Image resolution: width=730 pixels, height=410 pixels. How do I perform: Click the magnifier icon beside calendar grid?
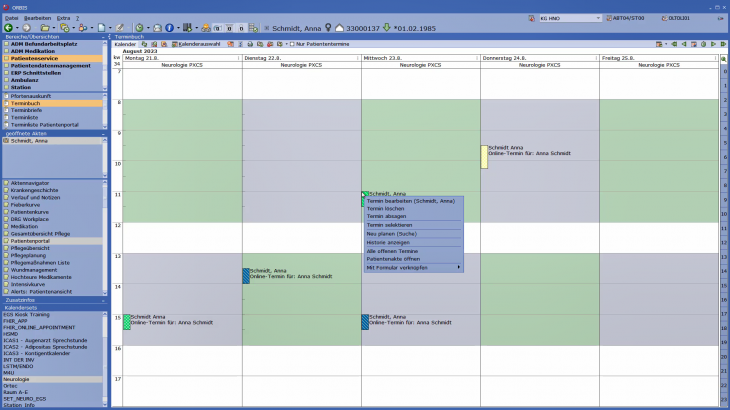(x=724, y=60)
